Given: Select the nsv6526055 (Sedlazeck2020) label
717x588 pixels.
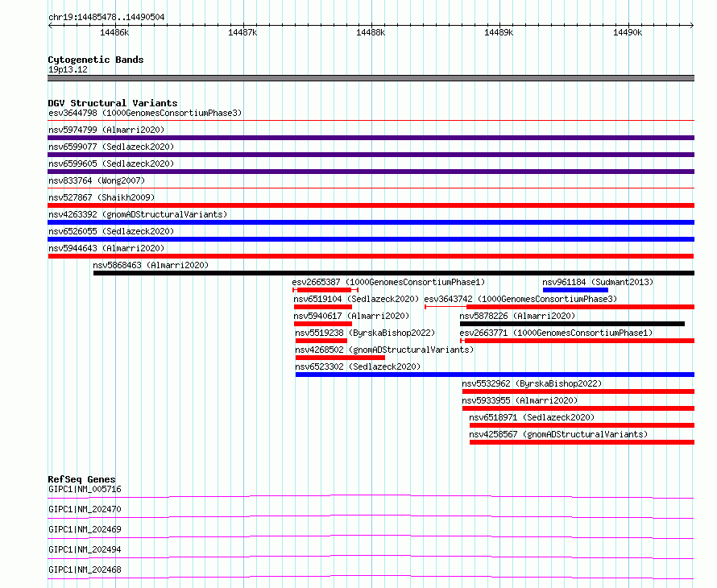Looking at the screenshot, I should (111, 231).
